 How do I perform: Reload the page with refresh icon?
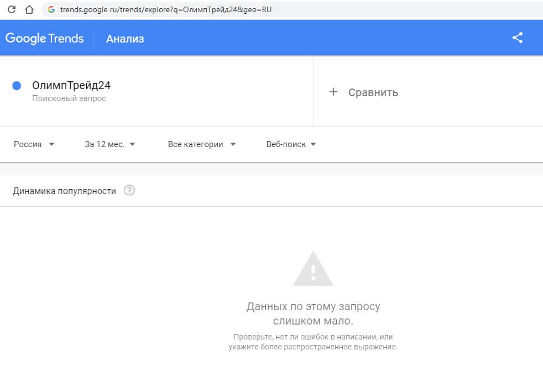click(x=12, y=9)
